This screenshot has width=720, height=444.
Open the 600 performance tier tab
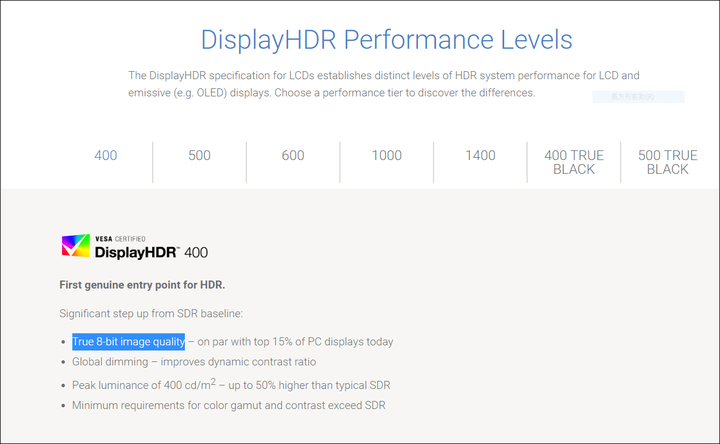coord(293,156)
